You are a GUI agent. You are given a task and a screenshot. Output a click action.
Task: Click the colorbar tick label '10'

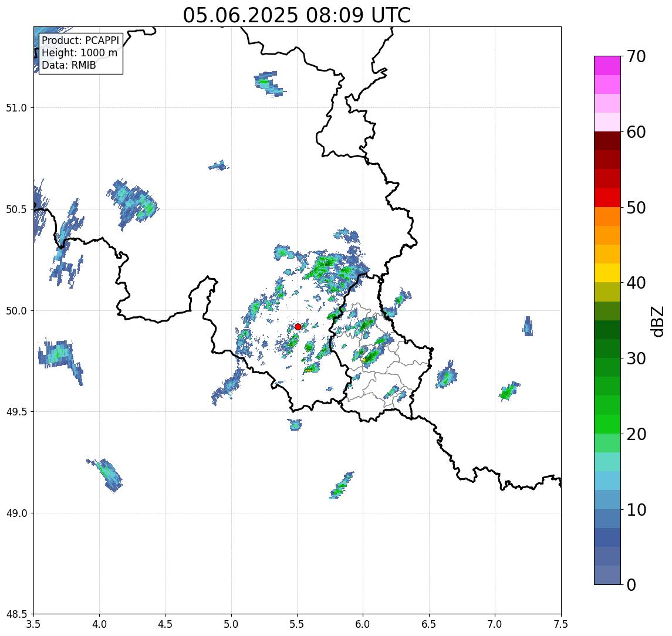point(636,510)
